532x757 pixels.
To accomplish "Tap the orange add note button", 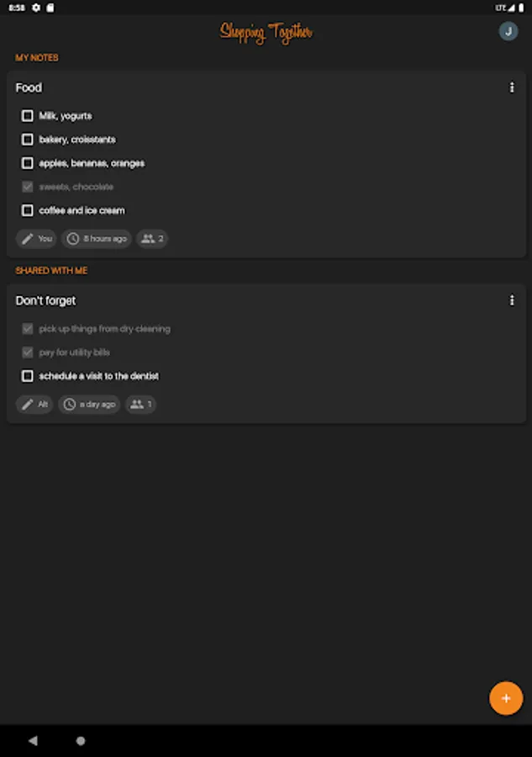I will coord(506,698).
